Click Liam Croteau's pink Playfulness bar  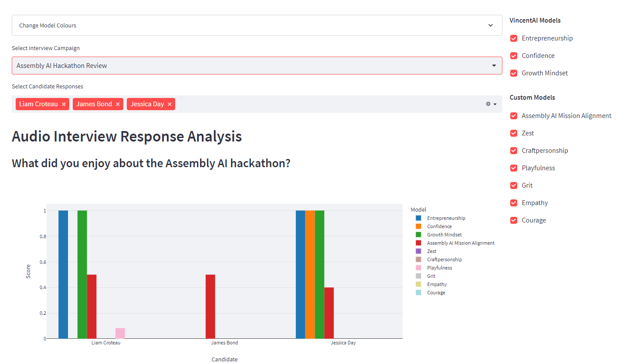(120, 333)
